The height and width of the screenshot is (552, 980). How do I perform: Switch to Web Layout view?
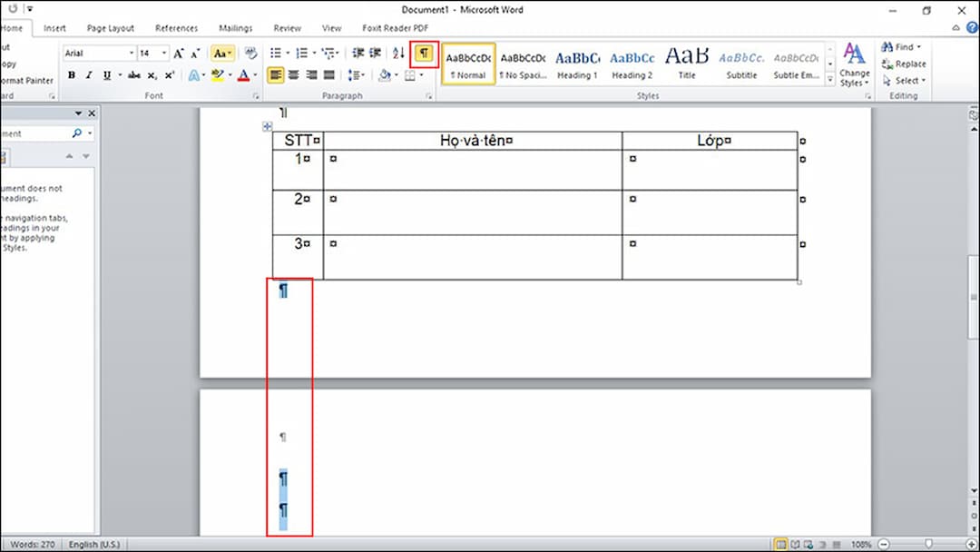pos(808,545)
